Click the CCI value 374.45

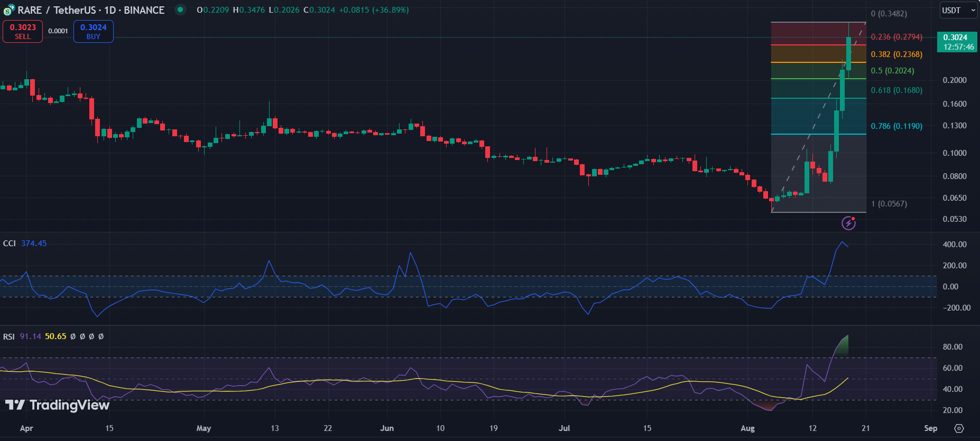34,243
